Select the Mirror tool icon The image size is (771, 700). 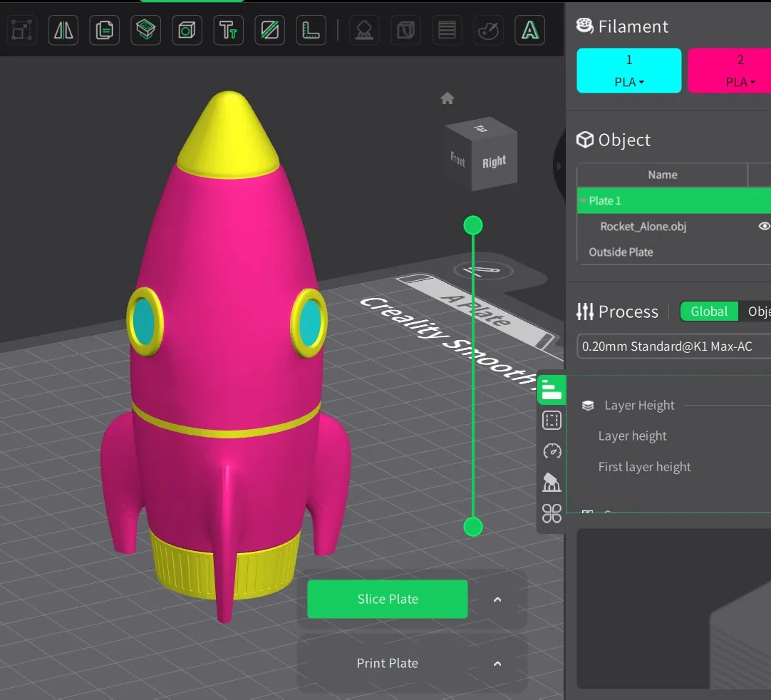[63, 31]
